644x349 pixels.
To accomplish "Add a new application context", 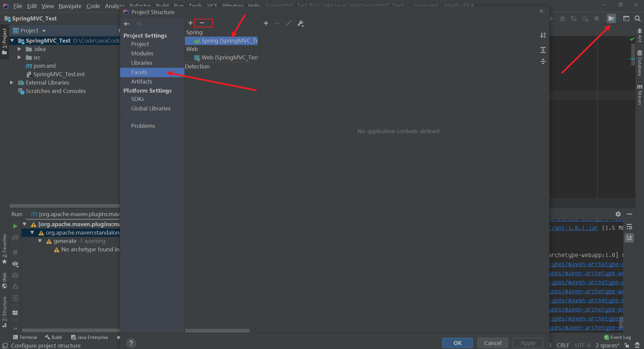I will pos(266,23).
